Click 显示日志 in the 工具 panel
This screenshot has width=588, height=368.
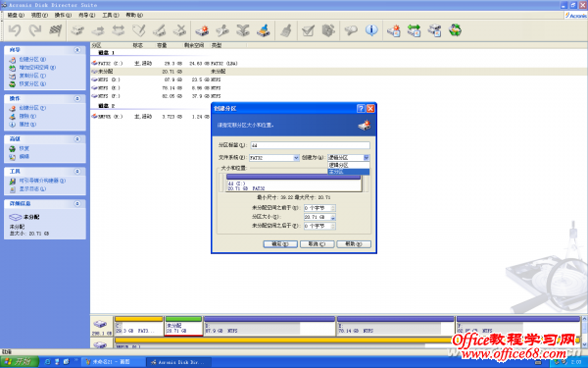click(32, 188)
